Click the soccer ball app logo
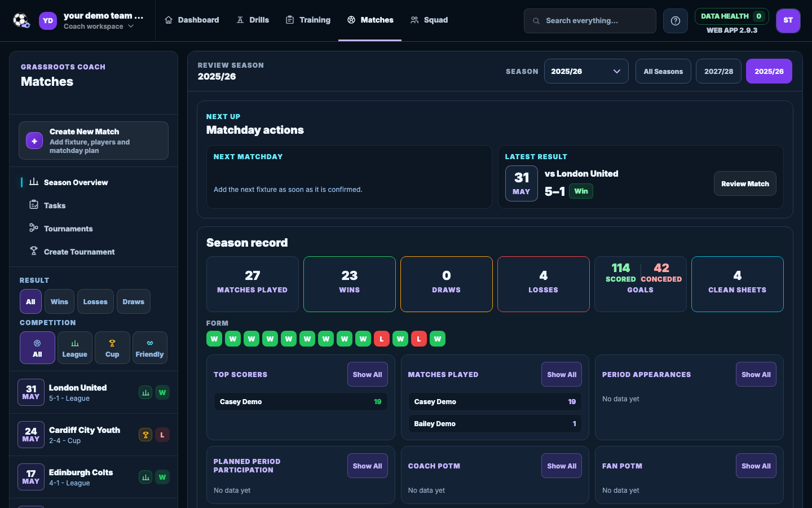Viewport: 812px width, 508px height. coord(21,21)
